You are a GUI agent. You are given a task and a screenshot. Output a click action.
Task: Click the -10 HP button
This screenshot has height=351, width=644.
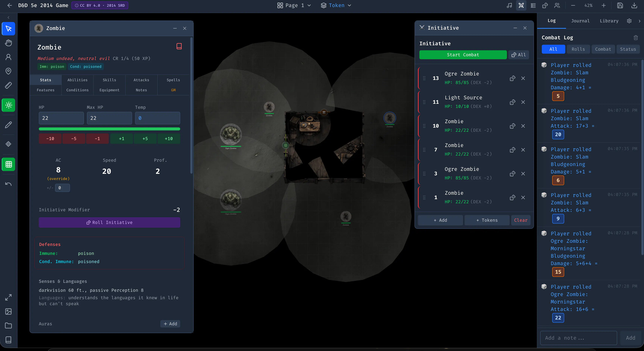tap(50, 139)
